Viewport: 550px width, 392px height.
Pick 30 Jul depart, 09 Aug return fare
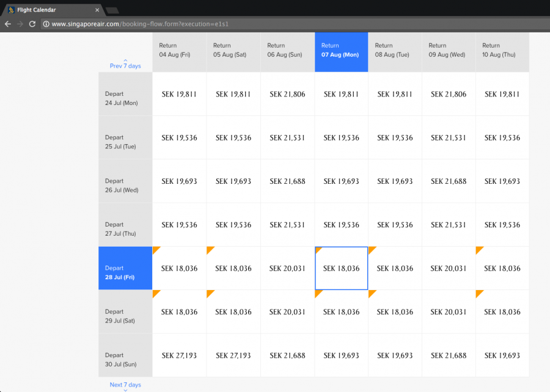tap(449, 355)
